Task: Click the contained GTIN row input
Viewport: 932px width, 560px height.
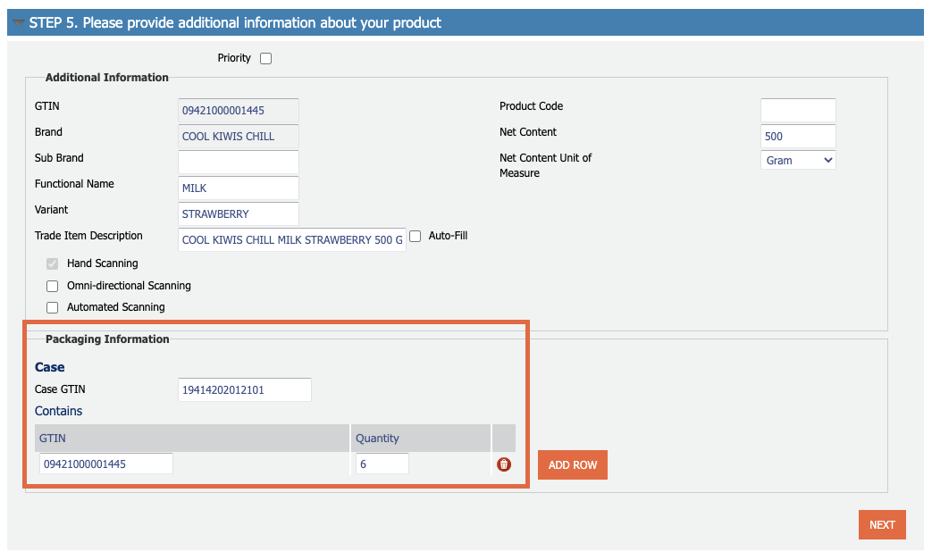Action: click(105, 464)
